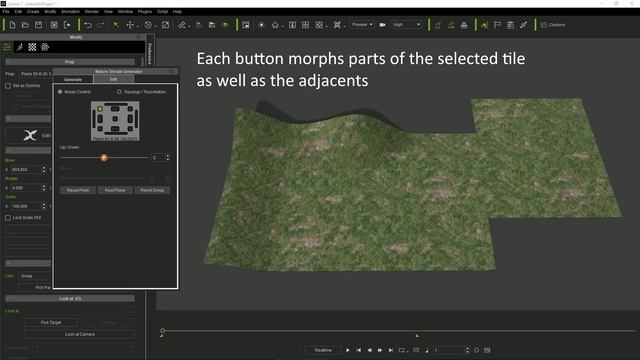Viewport: 640px width, 360px height.
Task: Switch to the Generate tab
Action: (x=73, y=79)
